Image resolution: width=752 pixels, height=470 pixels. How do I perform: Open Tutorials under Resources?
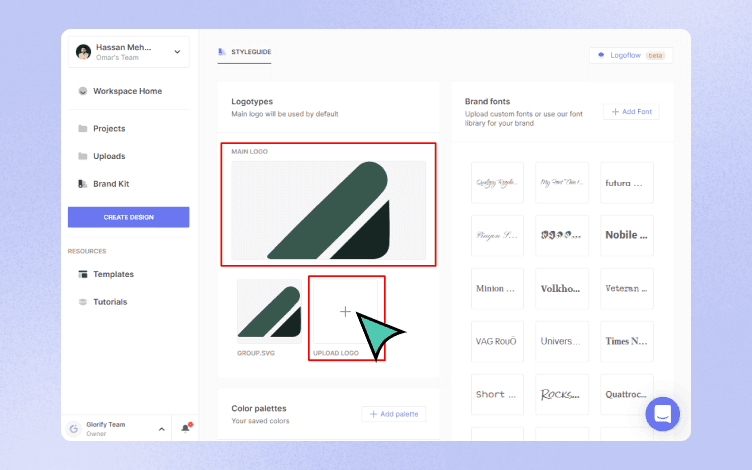[110, 302]
